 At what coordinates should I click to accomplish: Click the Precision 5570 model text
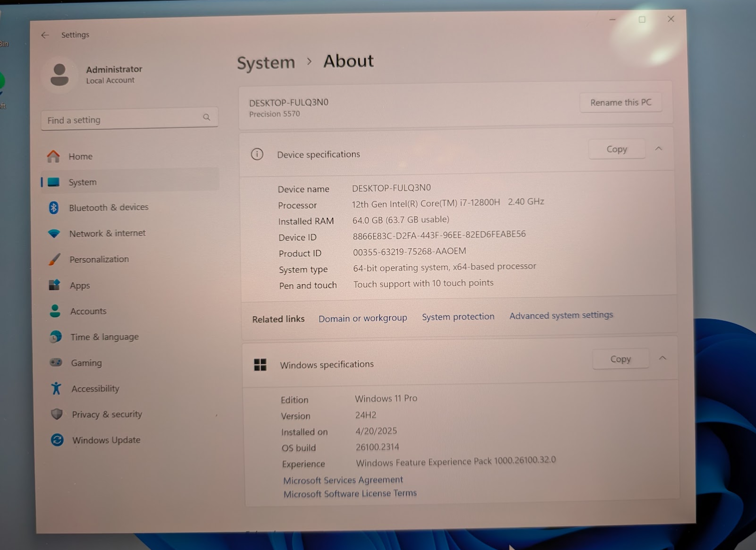click(x=275, y=114)
